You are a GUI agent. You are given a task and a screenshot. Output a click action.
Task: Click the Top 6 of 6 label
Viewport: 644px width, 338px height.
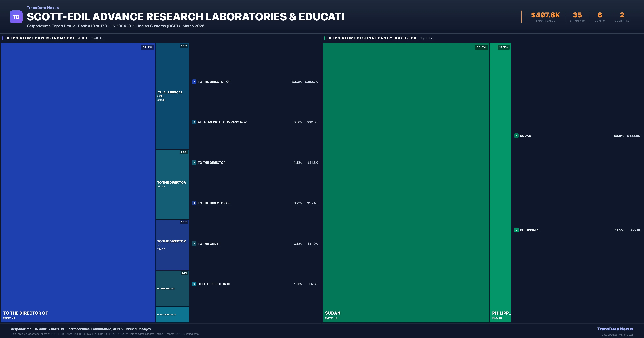point(97,38)
